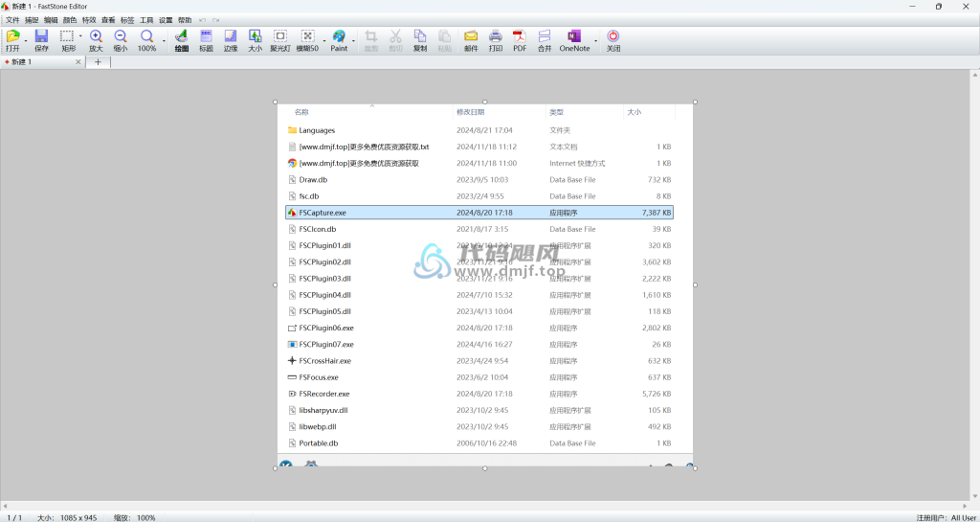Click the Portable.db file name in the image
The image size is (980, 522).
(x=319, y=443)
